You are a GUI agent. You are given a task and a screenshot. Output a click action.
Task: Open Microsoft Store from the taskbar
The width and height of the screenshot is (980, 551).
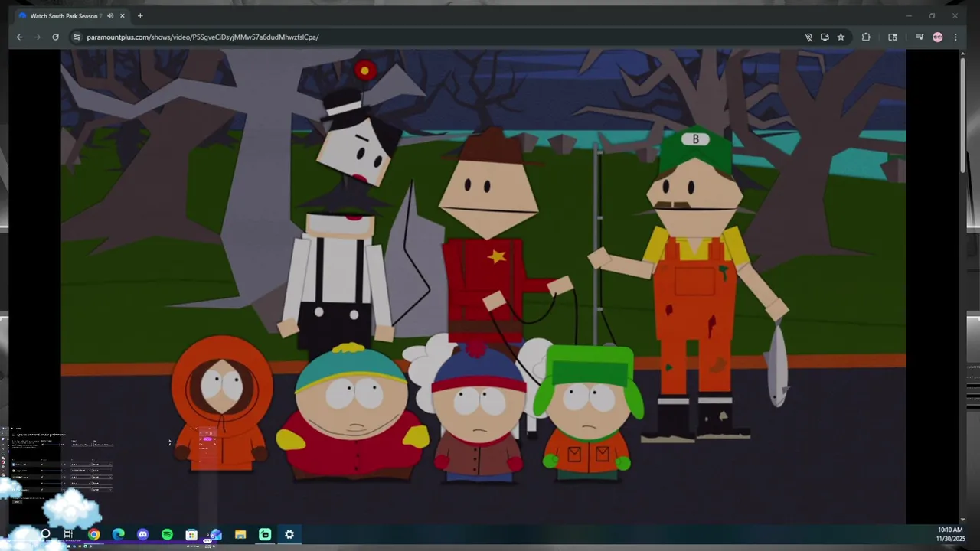(x=191, y=534)
